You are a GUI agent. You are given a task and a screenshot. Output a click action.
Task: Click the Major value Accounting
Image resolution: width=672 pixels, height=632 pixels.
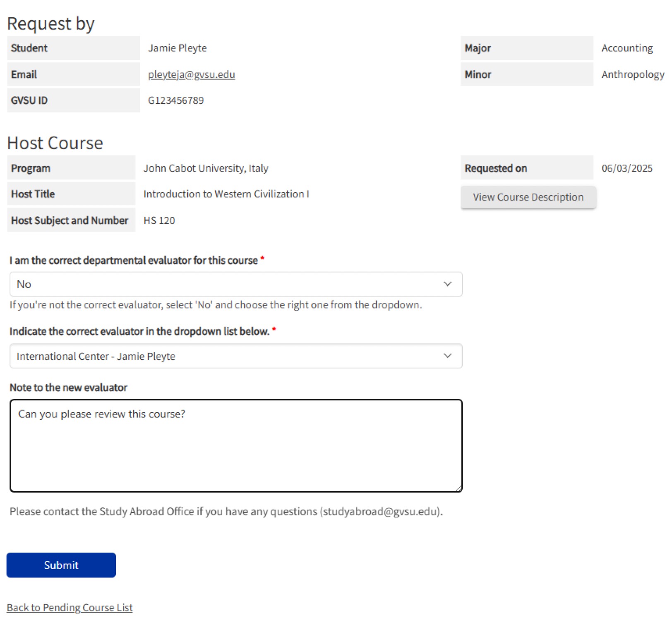coord(627,48)
